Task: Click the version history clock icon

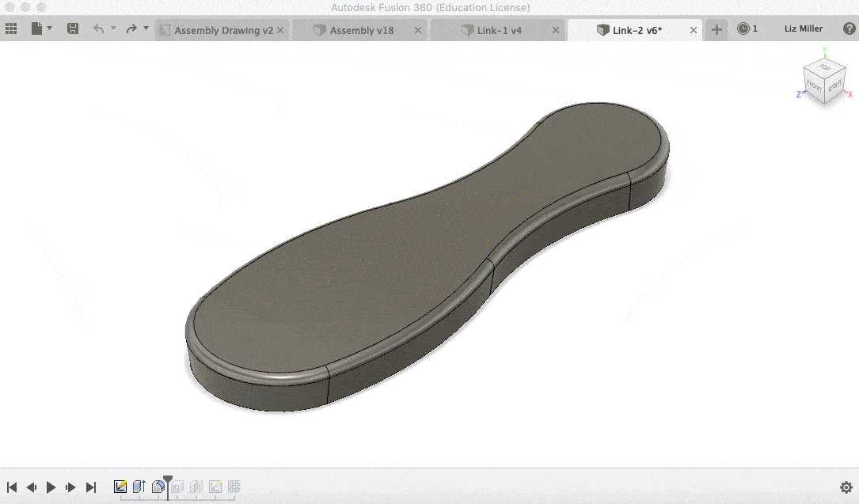Action: 744,28
